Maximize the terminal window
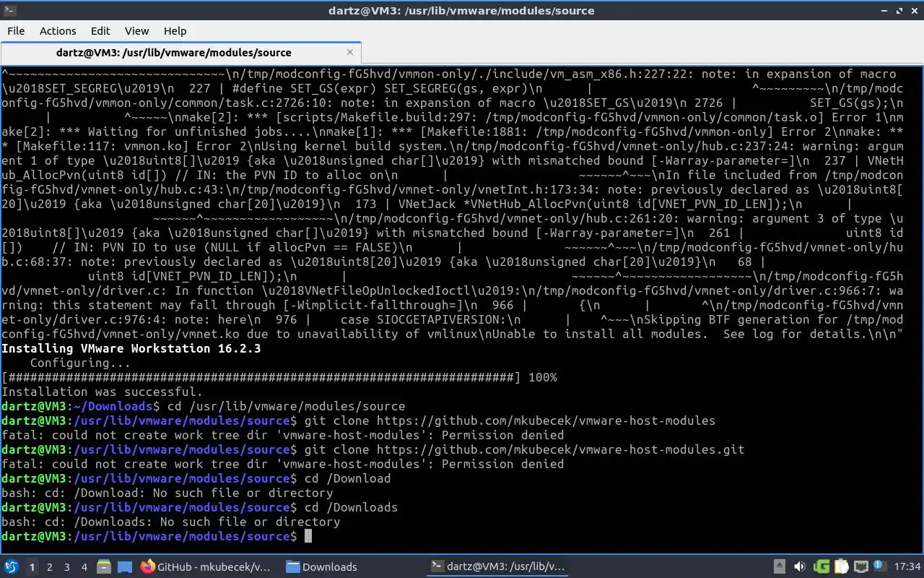 899,11
